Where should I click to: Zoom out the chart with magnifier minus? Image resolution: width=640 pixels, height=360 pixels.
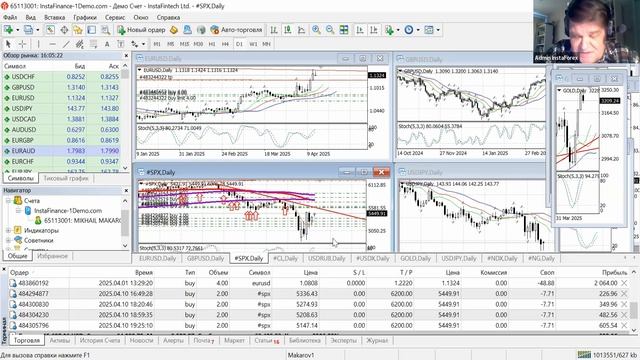click(330, 30)
